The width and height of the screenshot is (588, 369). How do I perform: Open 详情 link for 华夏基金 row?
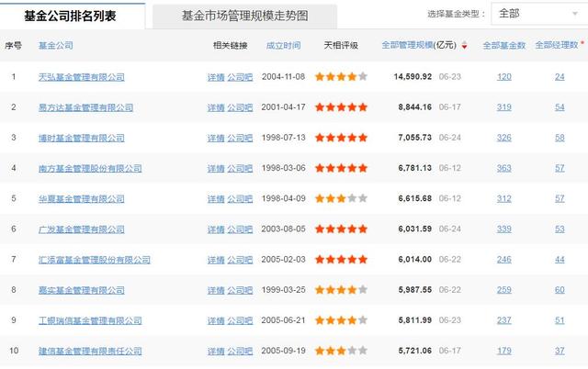click(x=216, y=198)
